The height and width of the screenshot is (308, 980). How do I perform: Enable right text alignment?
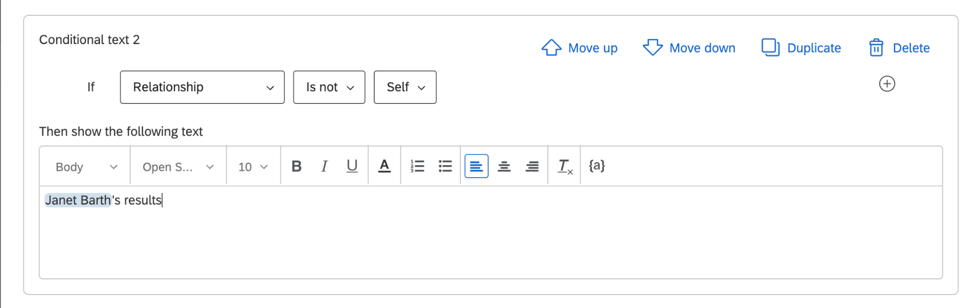tap(532, 166)
